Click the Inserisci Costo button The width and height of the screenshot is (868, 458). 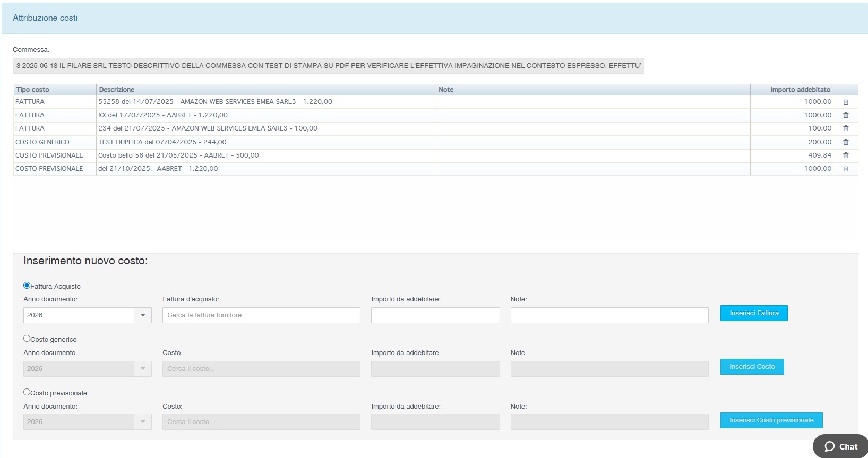coord(752,367)
